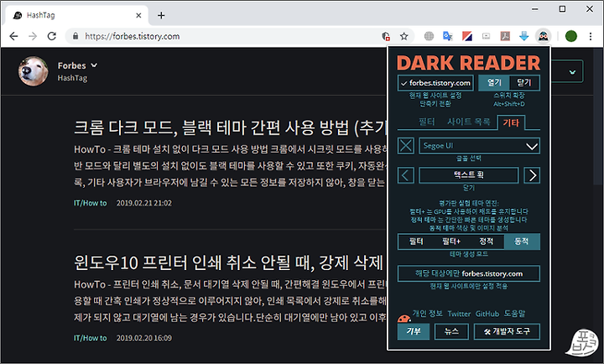Screen dimensions: 604x364
Task: Click IT/How to category dated 2019.02.21
Action: click(90, 203)
